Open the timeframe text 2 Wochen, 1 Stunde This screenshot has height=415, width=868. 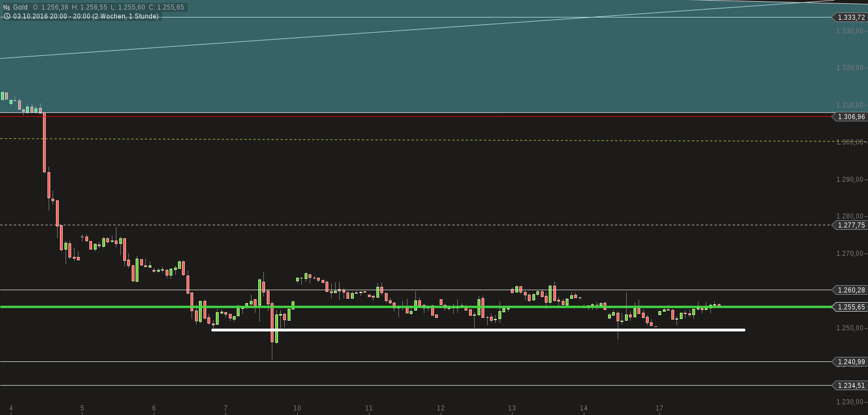coord(127,16)
